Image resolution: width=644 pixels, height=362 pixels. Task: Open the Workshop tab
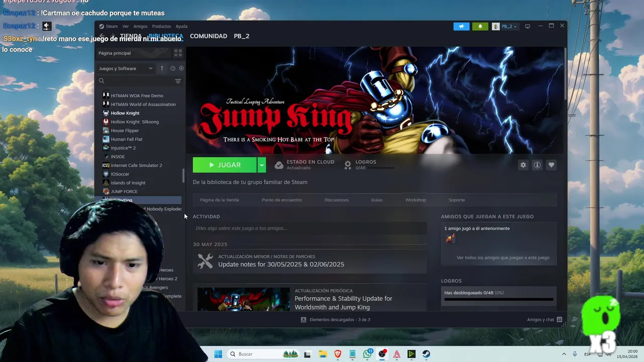point(416,200)
